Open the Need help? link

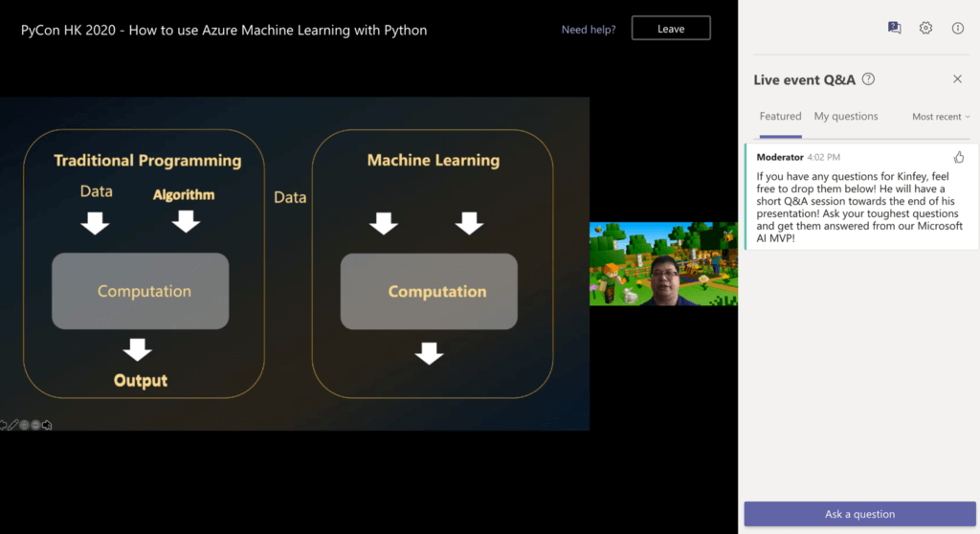tap(589, 30)
